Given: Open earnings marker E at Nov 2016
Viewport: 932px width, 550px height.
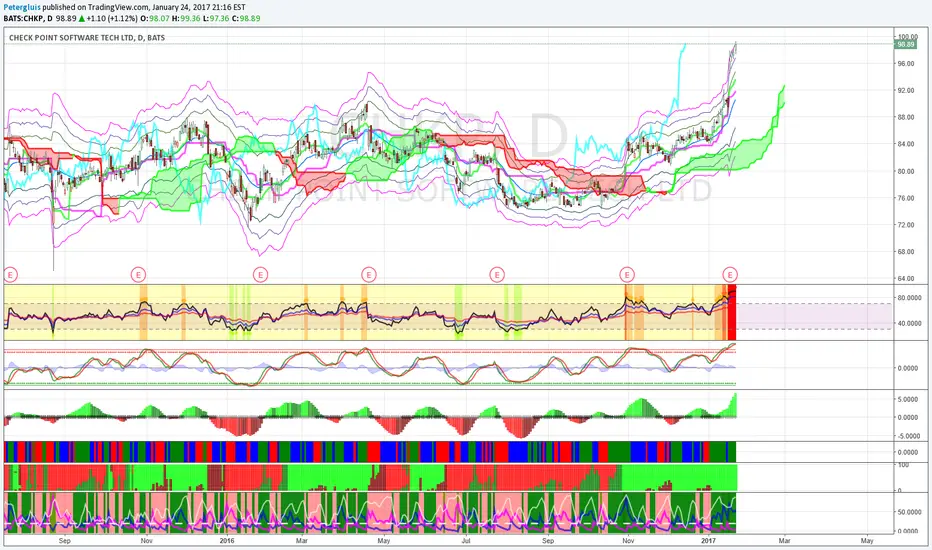Looking at the screenshot, I should [627, 275].
